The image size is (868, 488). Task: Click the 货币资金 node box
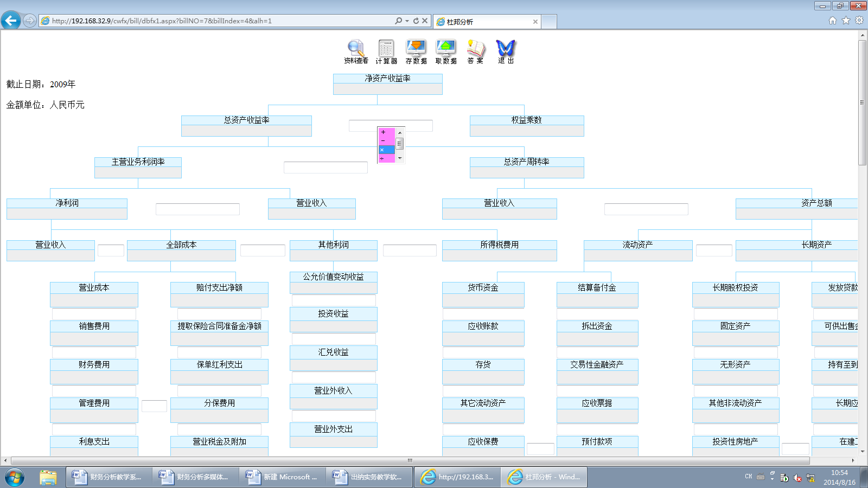(x=483, y=294)
